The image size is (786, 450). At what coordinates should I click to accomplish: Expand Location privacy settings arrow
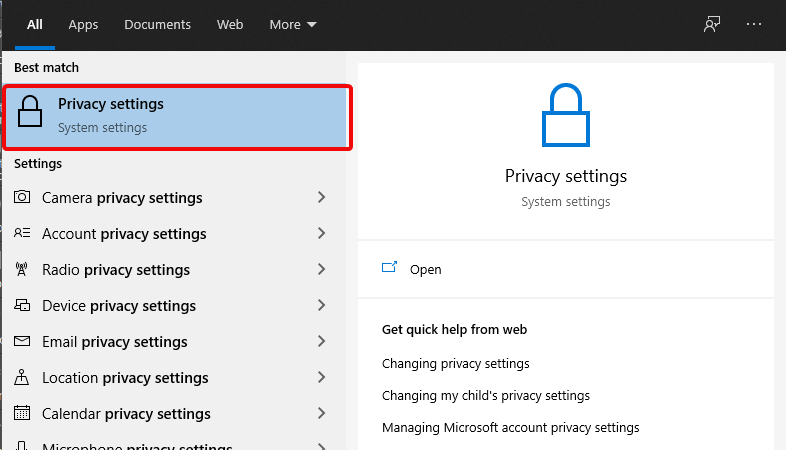(322, 377)
